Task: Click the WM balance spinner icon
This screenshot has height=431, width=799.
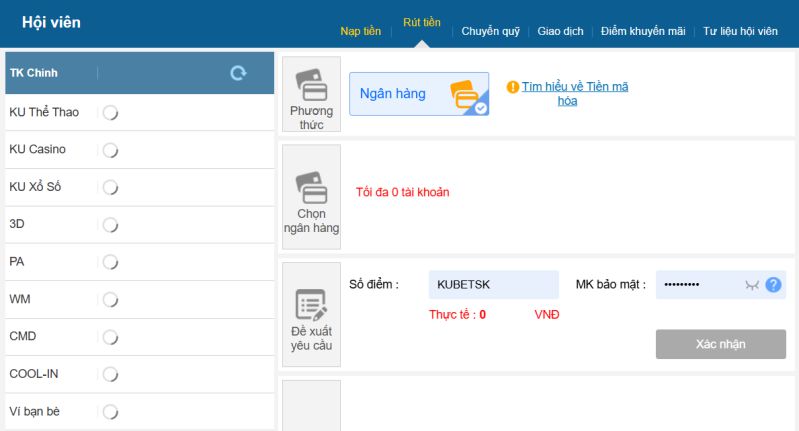Action: (111, 299)
